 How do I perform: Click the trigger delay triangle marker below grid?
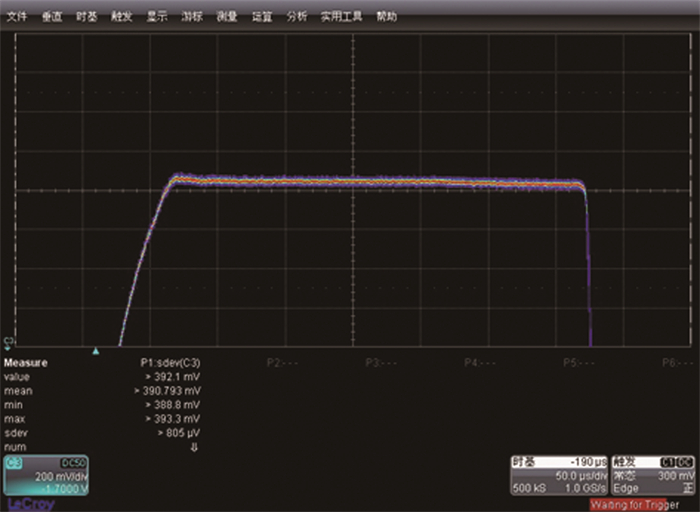[x=96, y=351]
